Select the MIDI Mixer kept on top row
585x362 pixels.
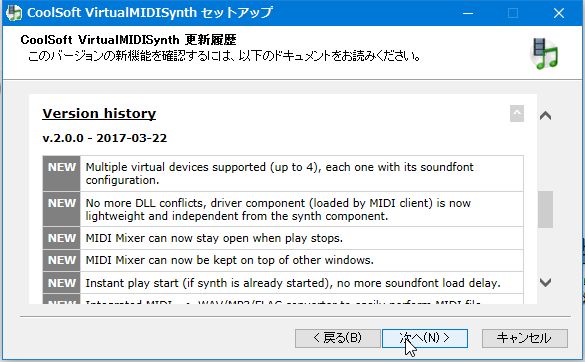point(283,260)
